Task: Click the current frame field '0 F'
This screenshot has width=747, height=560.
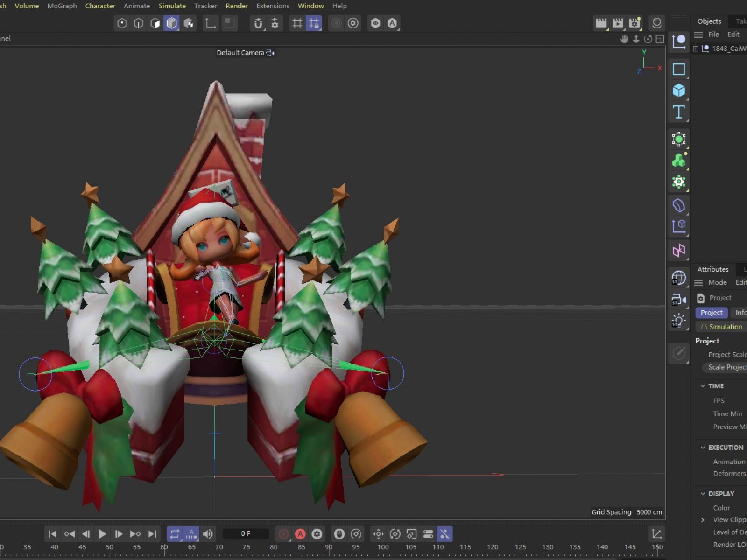Action: (246, 533)
